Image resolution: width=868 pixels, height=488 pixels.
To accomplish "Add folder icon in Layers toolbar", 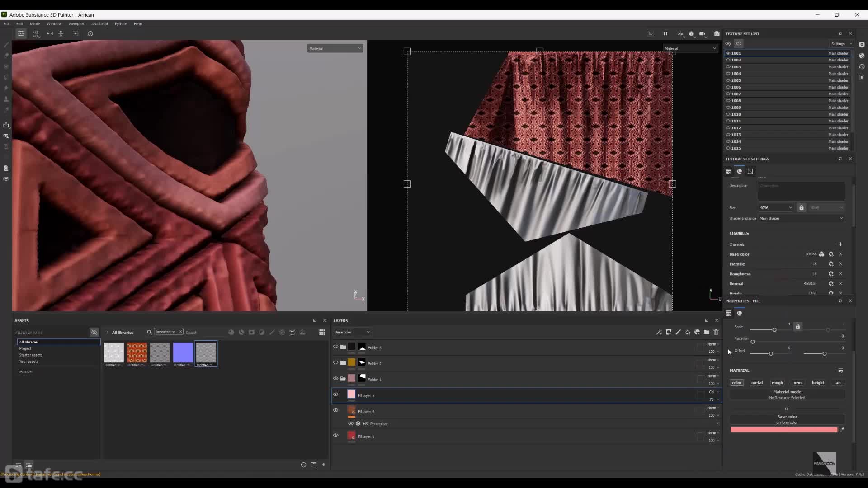I will [707, 332].
